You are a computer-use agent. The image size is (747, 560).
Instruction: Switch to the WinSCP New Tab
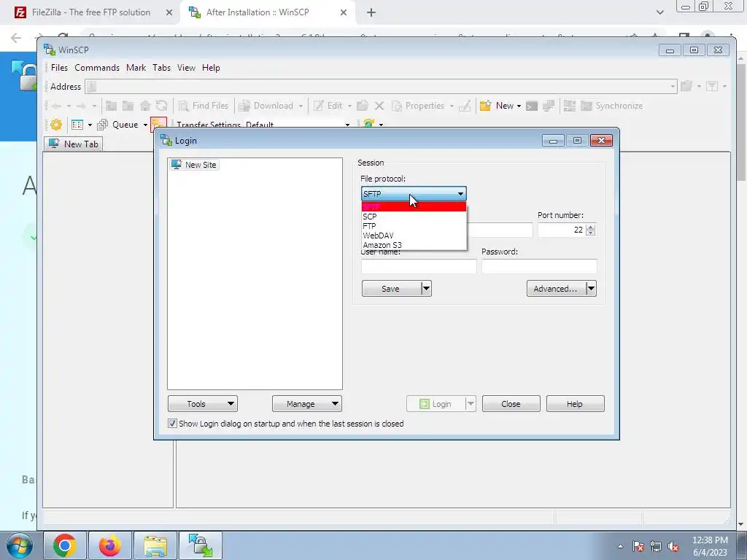tap(74, 144)
